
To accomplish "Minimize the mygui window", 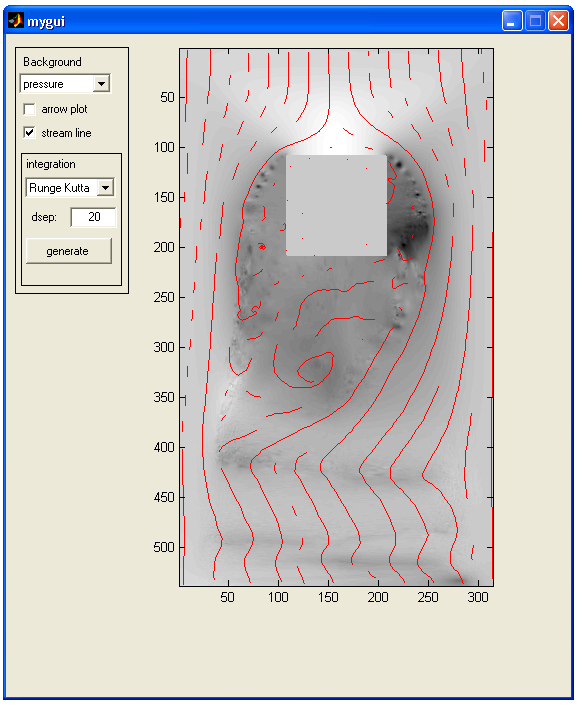I will 512,21.
